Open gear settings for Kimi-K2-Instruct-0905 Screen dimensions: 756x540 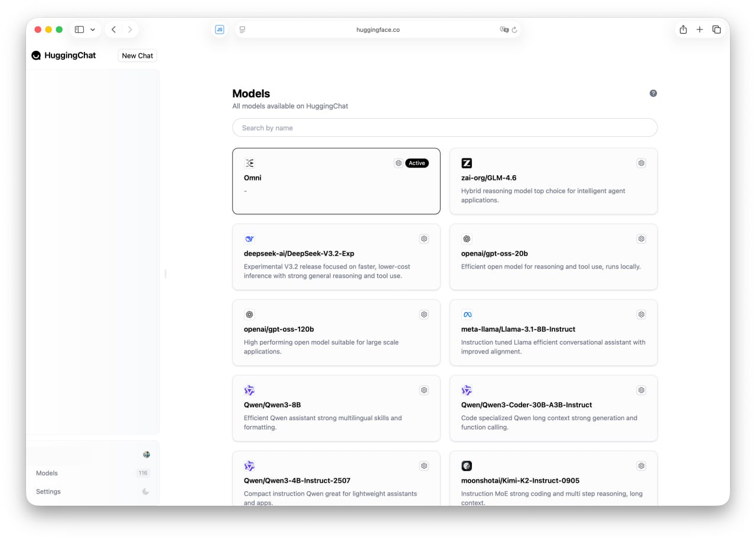(641, 466)
